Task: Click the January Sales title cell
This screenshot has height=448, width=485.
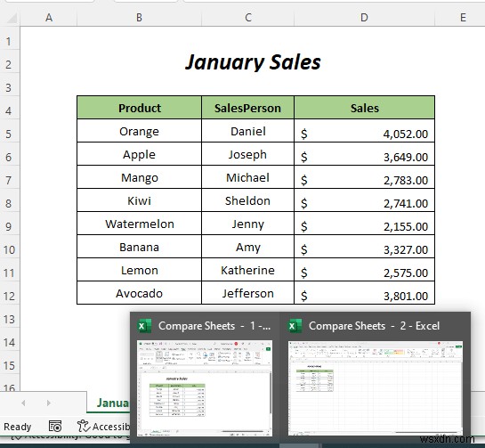Action: (253, 62)
